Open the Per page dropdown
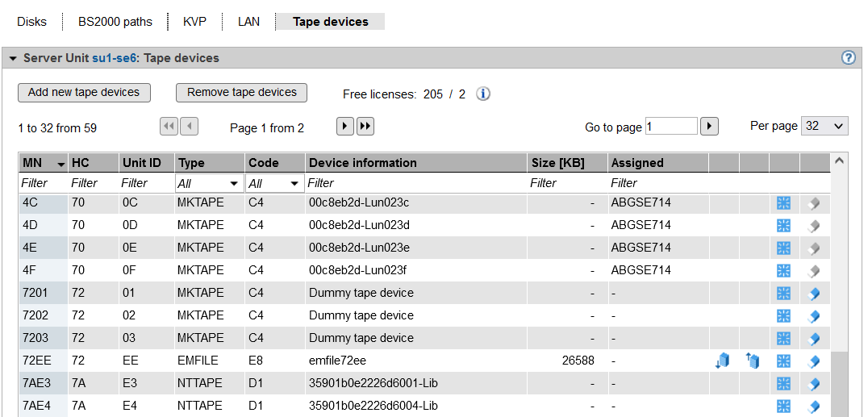 pyautogui.click(x=824, y=126)
